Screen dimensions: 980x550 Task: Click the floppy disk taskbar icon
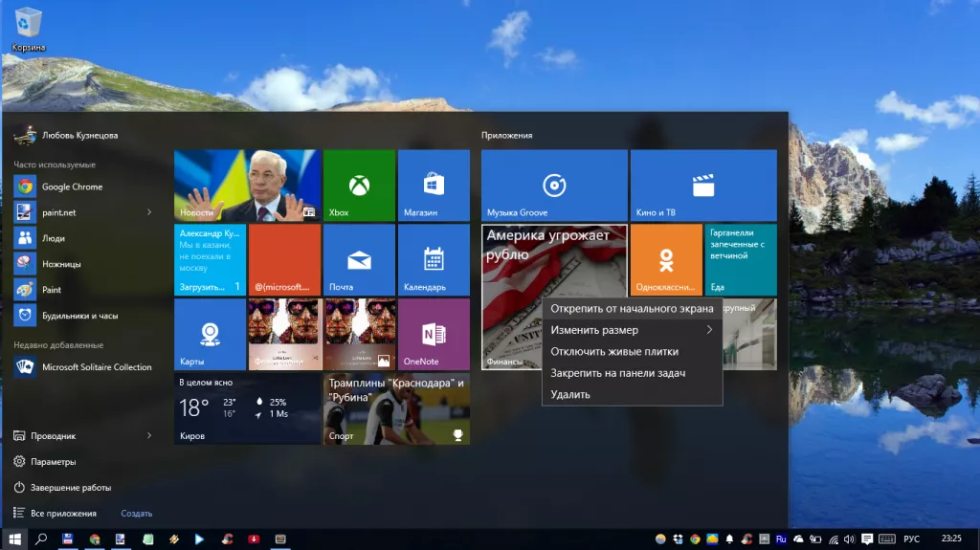coord(68,539)
